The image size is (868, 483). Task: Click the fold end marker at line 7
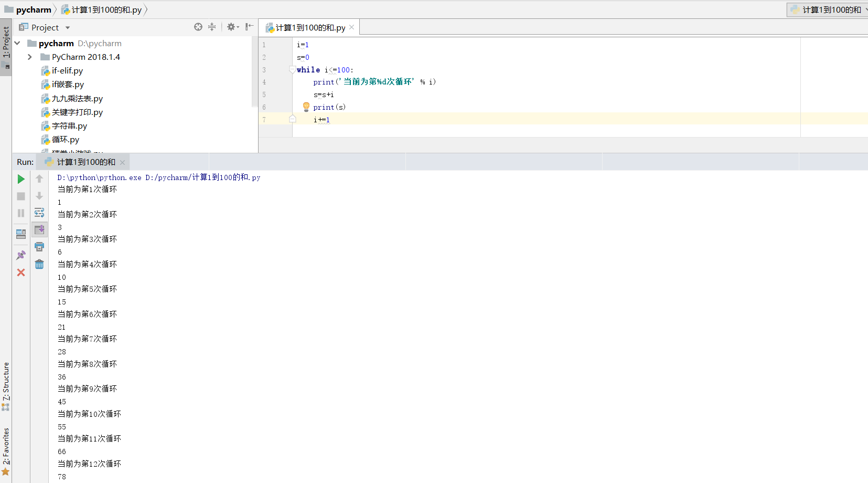[x=293, y=119]
